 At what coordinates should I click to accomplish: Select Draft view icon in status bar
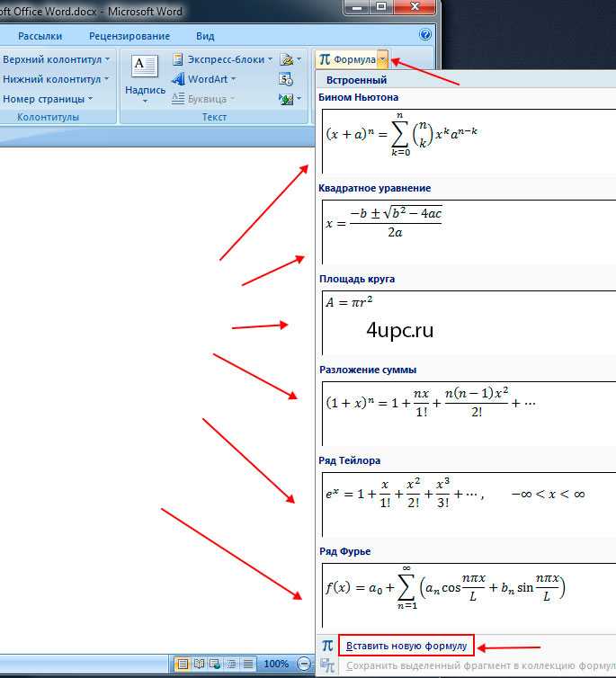[247, 664]
